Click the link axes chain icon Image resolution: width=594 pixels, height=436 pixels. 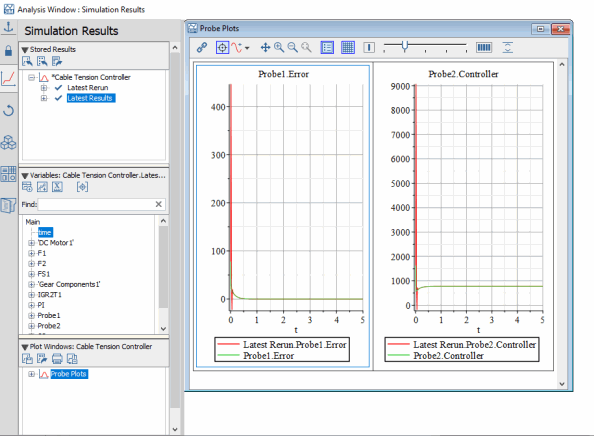point(202,47)
